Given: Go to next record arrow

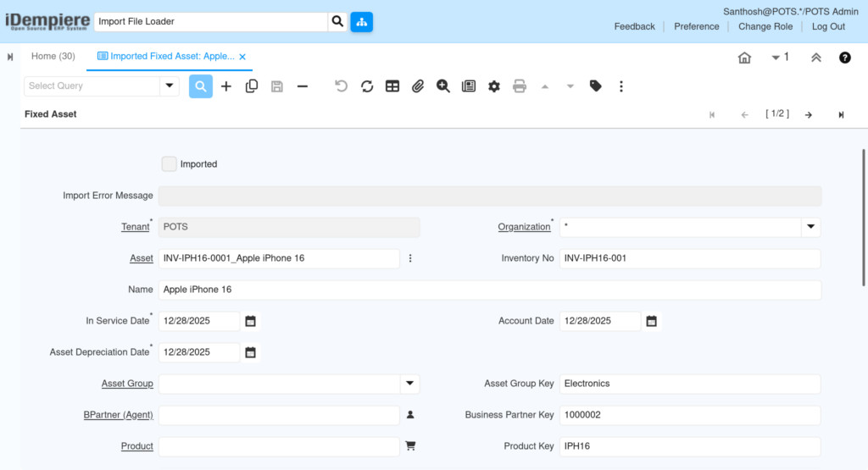Looking at the screenshot, I should [809, 114].
